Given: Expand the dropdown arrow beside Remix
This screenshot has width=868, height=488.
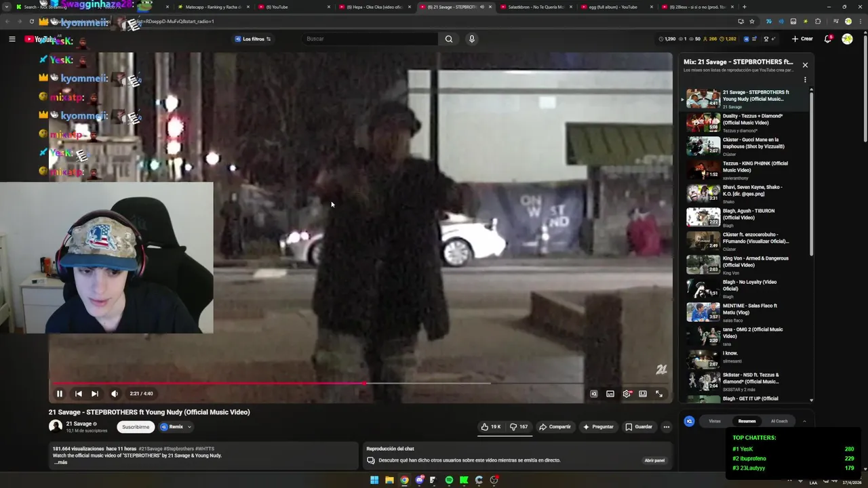Looking at the screenshot, I should [x=190, y=427].
